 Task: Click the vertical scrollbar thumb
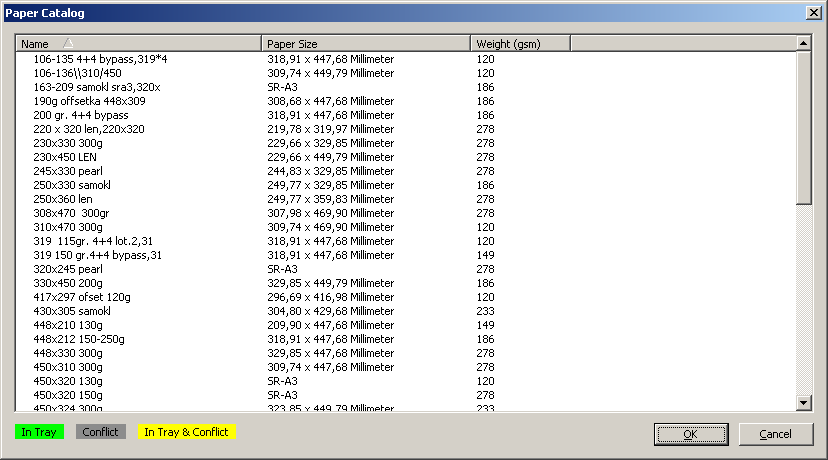(803, 127)
